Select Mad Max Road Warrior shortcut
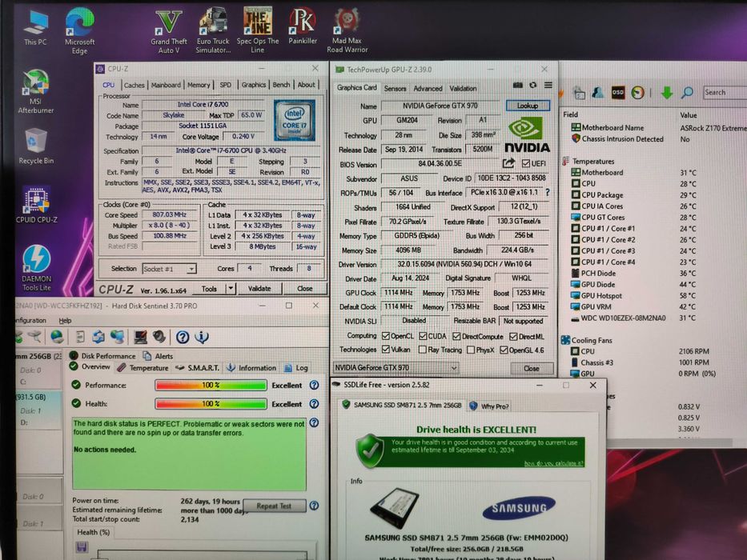 pyautogui.click(x=347, y=31)
